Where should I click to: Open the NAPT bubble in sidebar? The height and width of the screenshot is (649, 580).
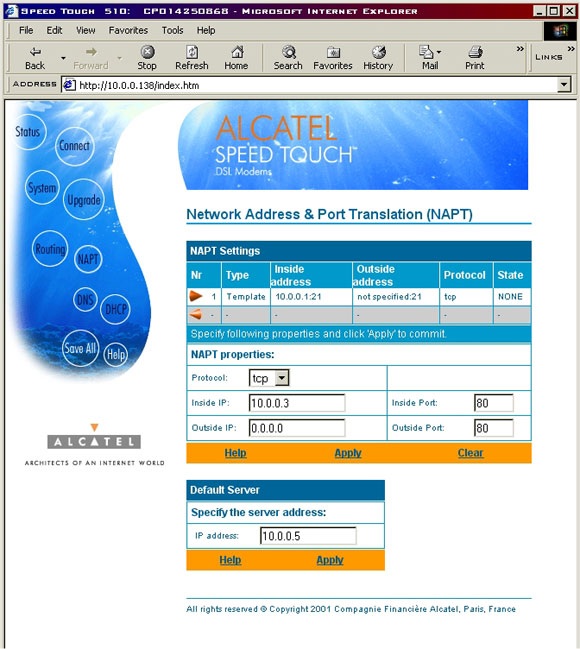tap(88, 260)
